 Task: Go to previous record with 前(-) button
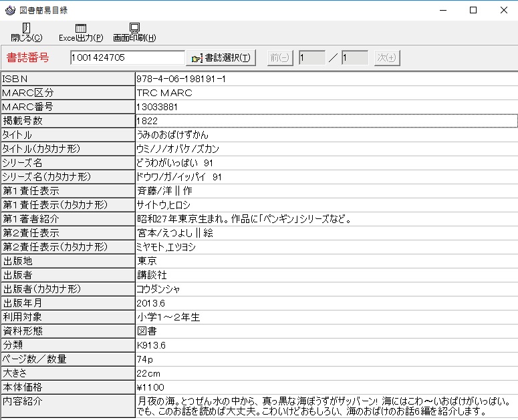[x=280, y=58]
